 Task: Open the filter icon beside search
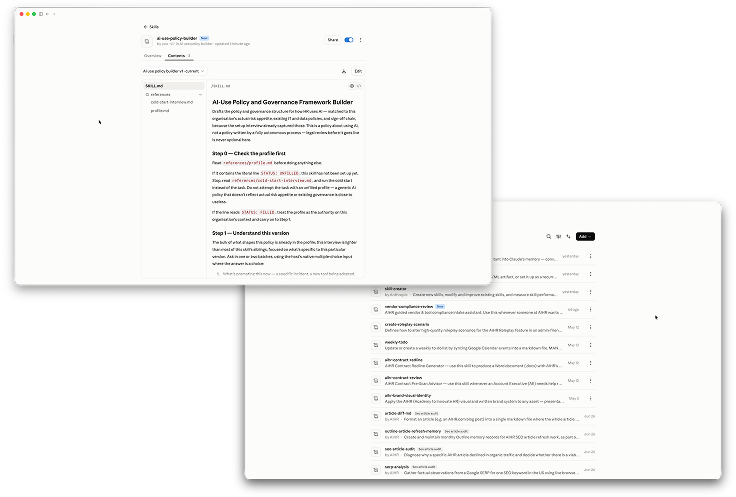coord(559,237)
